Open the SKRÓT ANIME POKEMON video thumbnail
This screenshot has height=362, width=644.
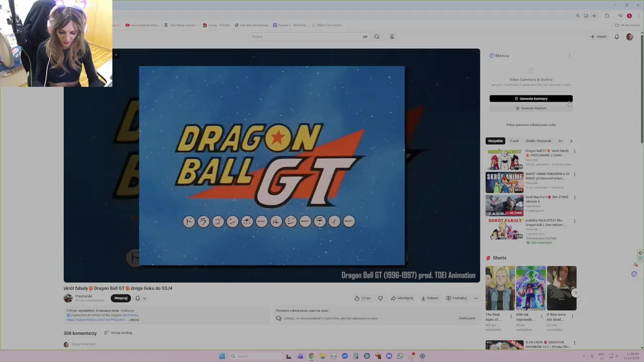pyautogui.click(x=504, y=183)
